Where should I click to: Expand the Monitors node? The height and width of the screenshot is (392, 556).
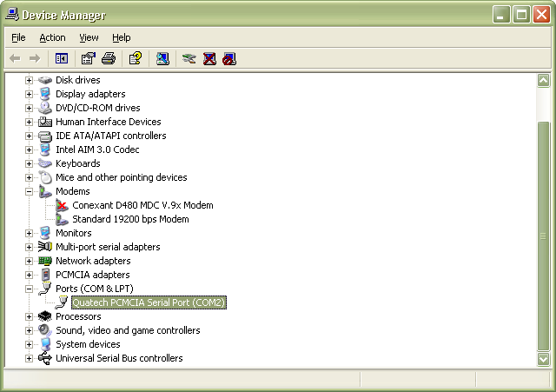29,233
